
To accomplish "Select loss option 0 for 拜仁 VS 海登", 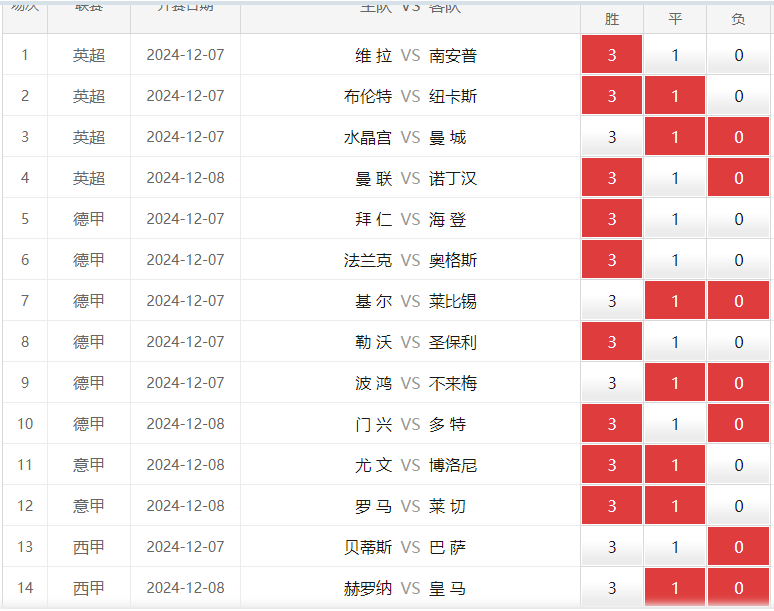I will click(x=738, y=218).
